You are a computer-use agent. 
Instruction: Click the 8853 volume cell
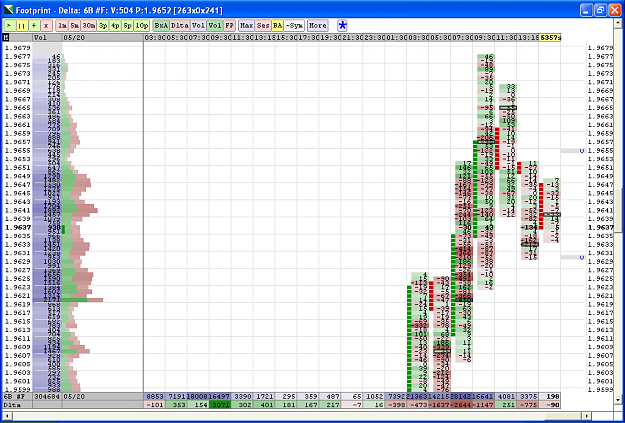[153, 397]
